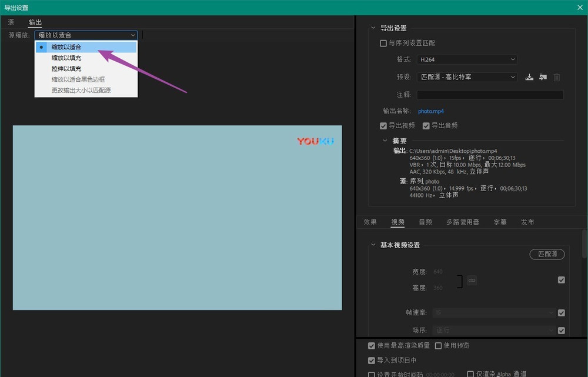Open the 格式 H.264 dropdown
The width and height of the screenshot is (588, 377).
[467, 59]
